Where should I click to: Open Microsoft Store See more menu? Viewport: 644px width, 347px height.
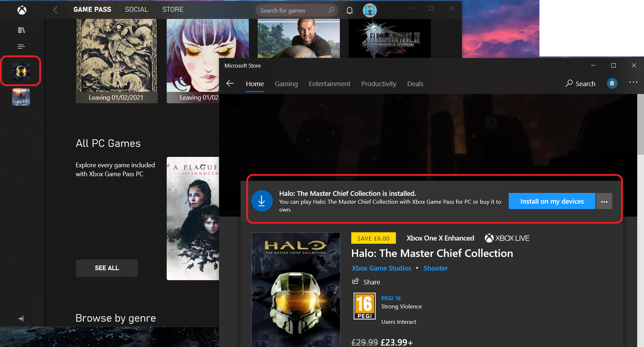point(633,82)
